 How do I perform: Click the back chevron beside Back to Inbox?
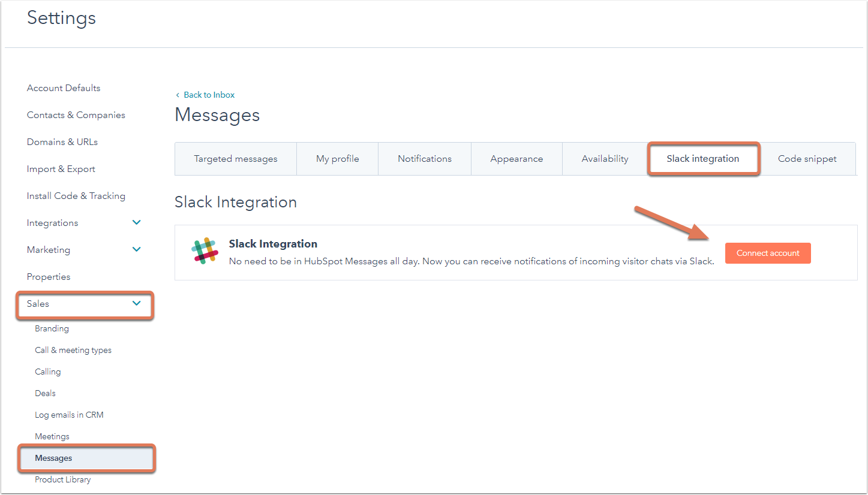(x=178, y=95)
